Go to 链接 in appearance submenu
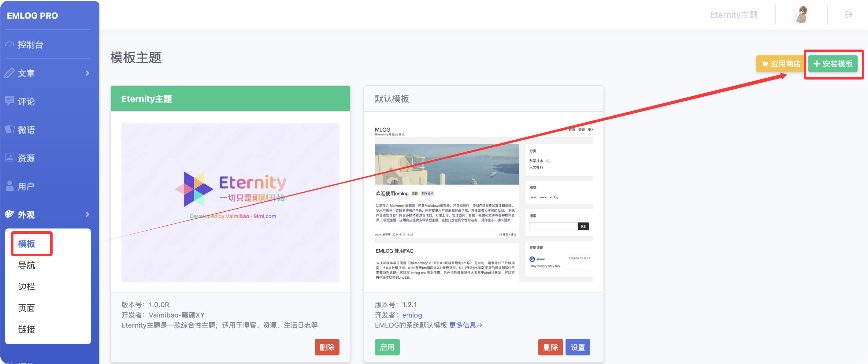Image resolution: width=868 pixels, height=364 pixels. [x=26, y=329]
